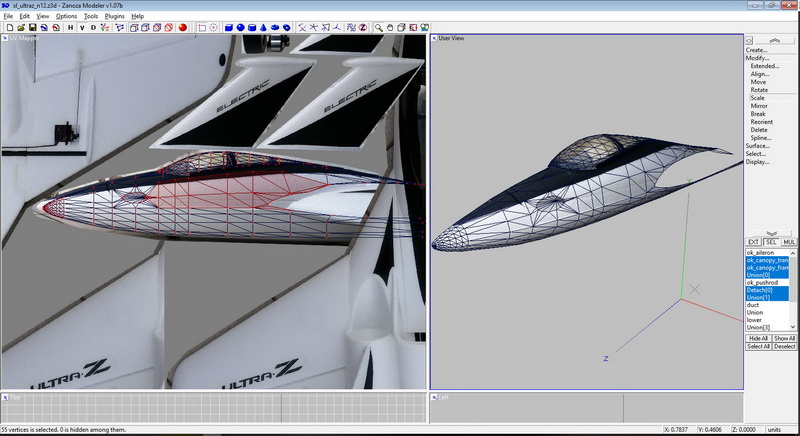Expand the Surface... command group
Image resolution: width=800 pixels, height=436 pixels.
pyautogui.click(x=757, y=145)
